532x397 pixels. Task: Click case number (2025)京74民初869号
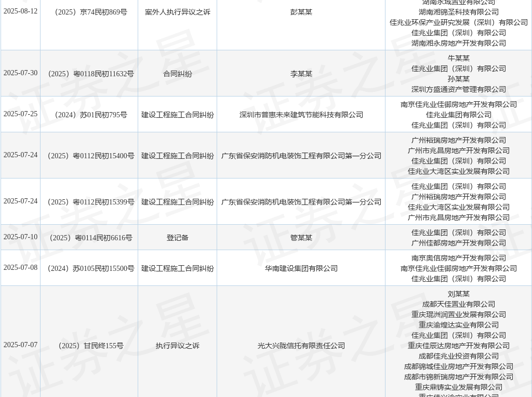click(x=89, y=12)
